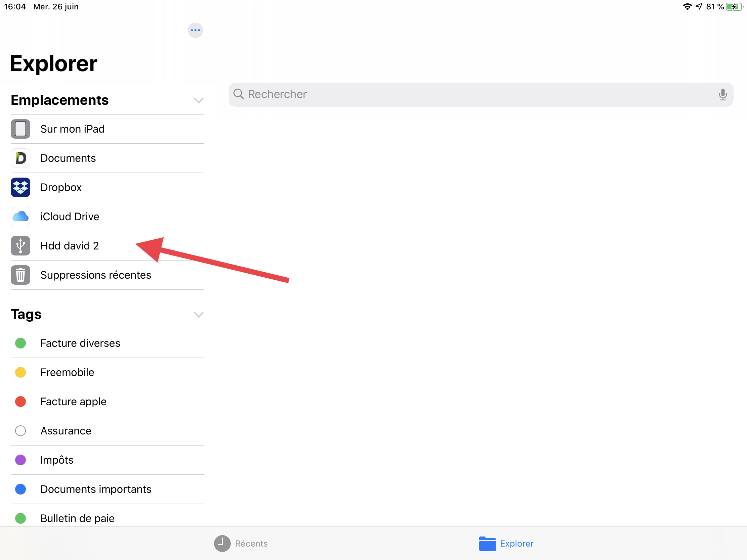Collapse the Tags section chevron

pyautogui.click(x=199, y=315)
